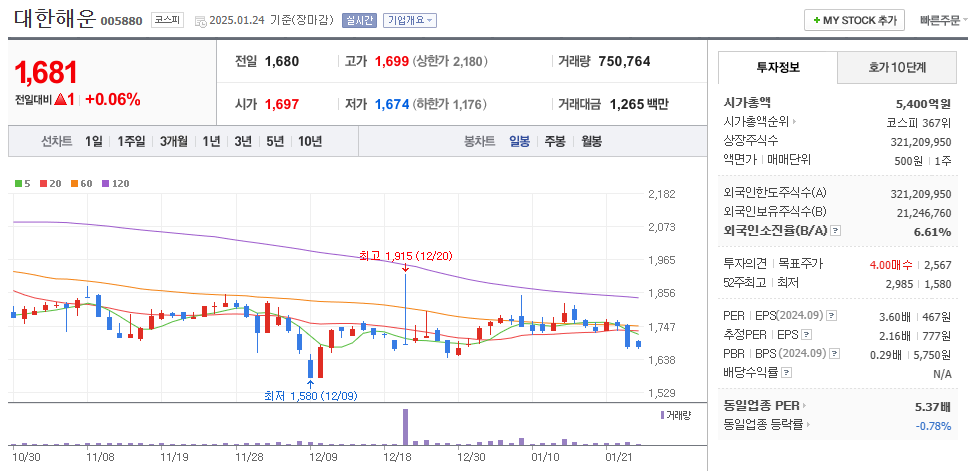
Task: Click the 코스피 market badge
Action: [167, 20]
